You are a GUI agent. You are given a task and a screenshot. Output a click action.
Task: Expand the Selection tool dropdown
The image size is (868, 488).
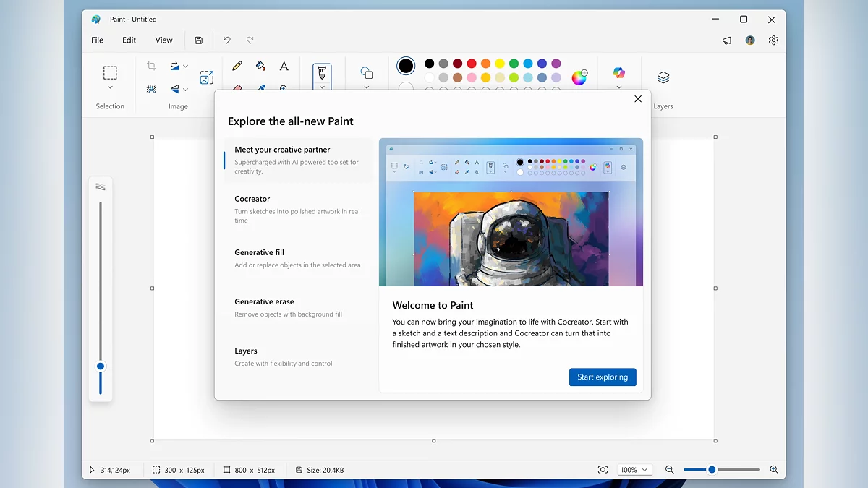(x=110, y=87)
